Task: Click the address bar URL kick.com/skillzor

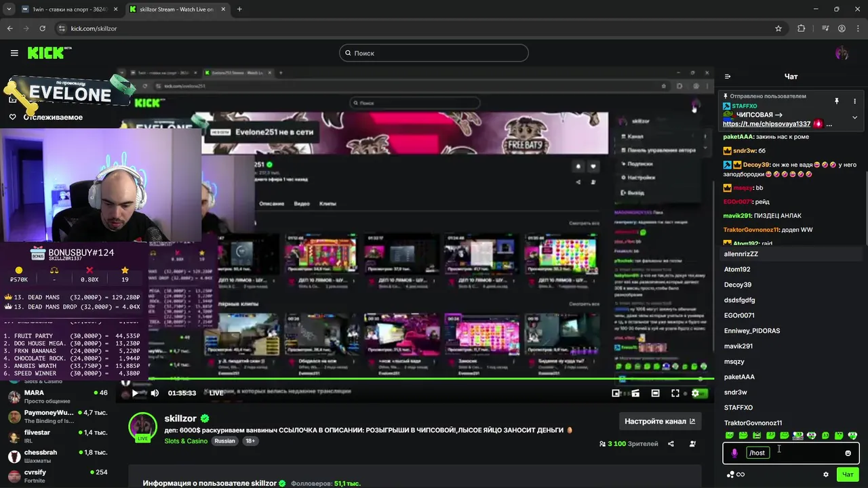Action: click(94, 28)
